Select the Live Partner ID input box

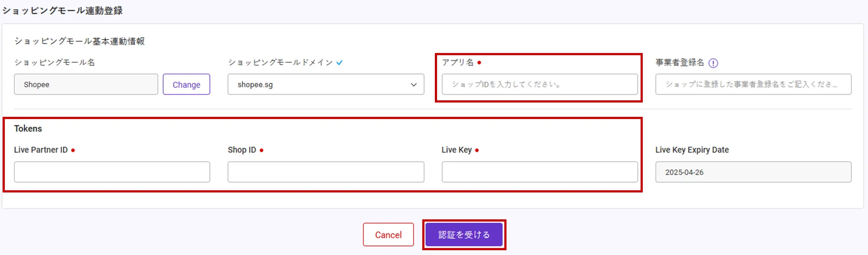(x=112, y=172)
